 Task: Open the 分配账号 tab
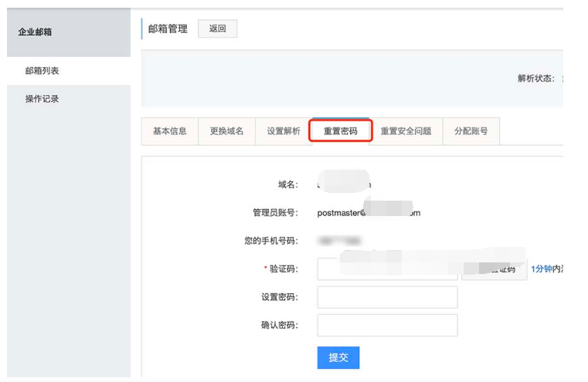tap(471, 131)
